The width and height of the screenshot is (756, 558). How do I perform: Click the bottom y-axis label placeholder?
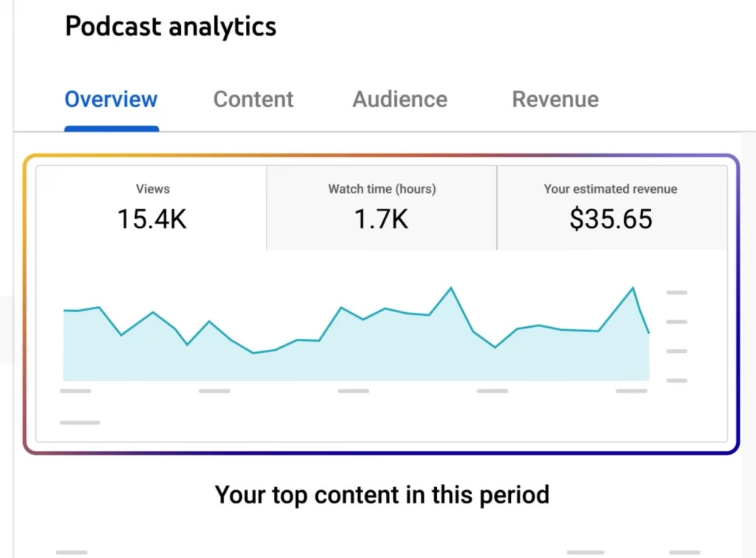676,381
